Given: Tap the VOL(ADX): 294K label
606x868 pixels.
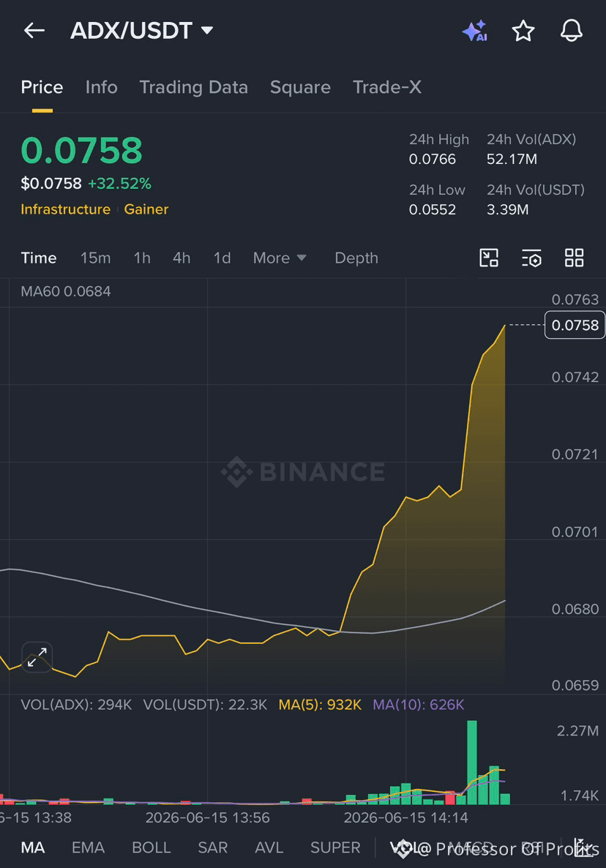Looking at the screenshot, I should [76, 705].
